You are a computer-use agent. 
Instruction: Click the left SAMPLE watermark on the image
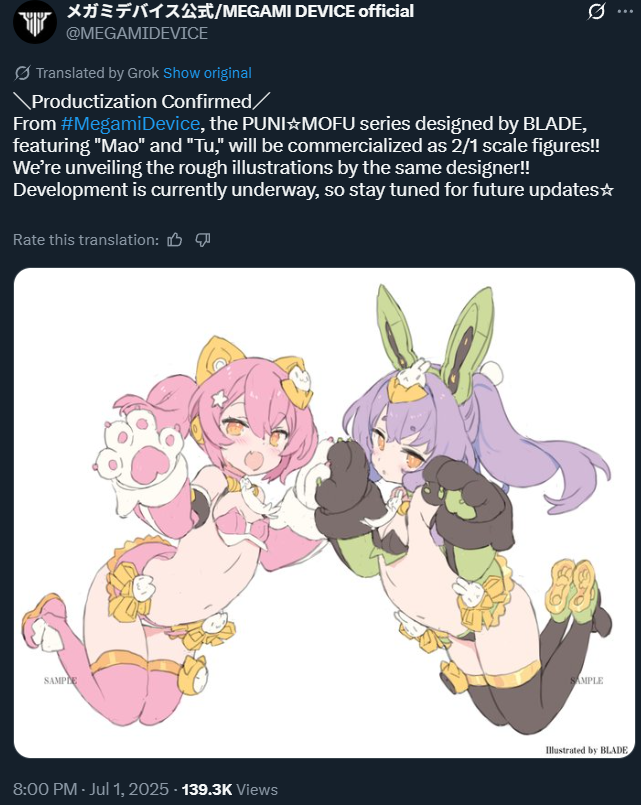pos(61,681)
